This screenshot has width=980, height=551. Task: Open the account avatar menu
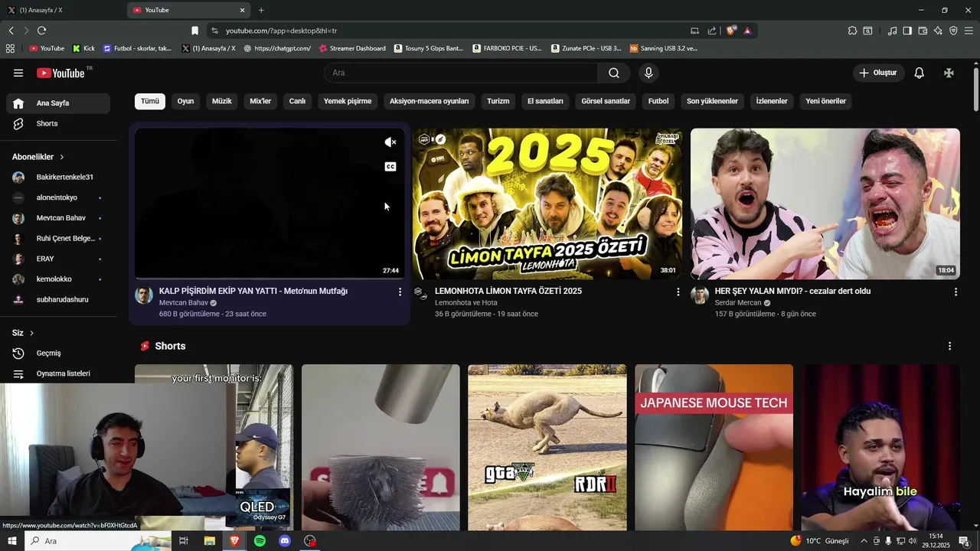(949, 73)
